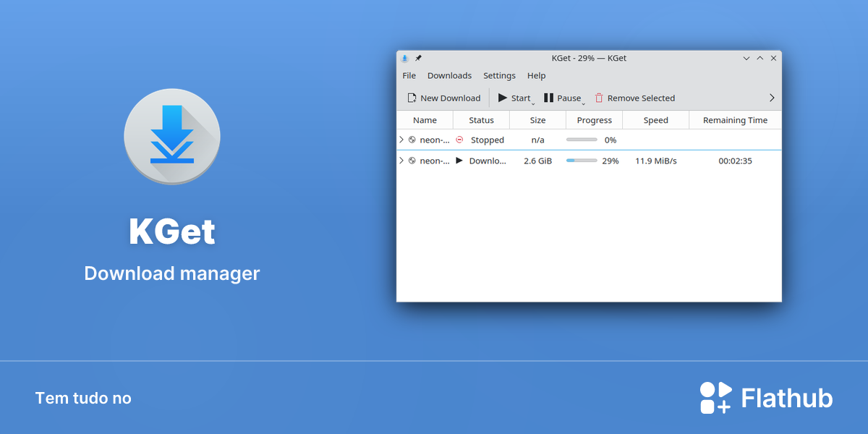Screen dimensions: 868x434
Task: Click Remove Selected in the toolbar
Action: tap(634, 98)
